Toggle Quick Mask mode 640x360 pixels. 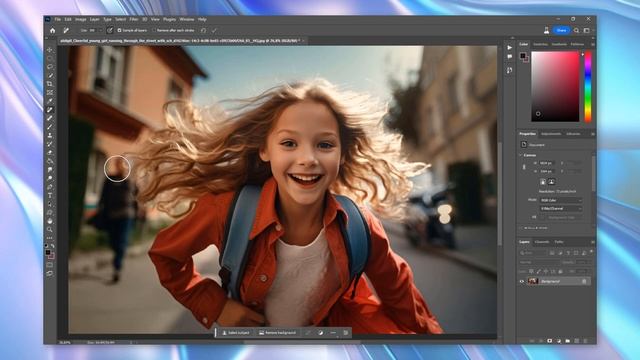[x=50, y=265]
